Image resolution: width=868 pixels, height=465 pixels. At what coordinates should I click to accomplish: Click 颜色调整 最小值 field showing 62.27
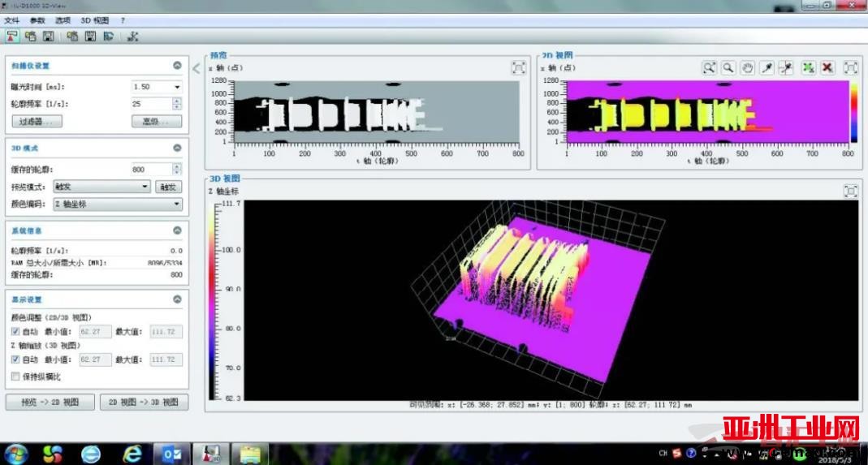pos(96,332)
